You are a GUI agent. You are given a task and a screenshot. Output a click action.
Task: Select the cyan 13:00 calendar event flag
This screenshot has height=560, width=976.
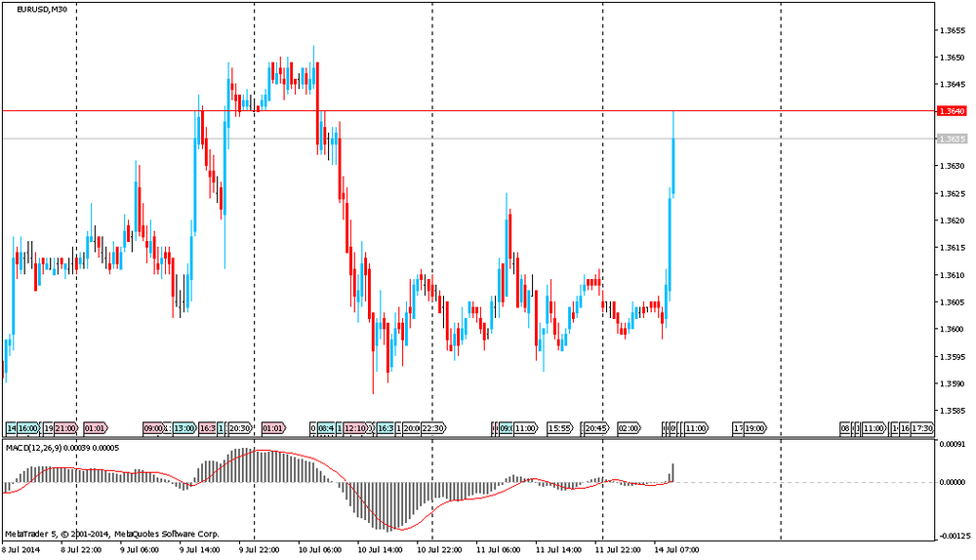[x=183, y=428]
